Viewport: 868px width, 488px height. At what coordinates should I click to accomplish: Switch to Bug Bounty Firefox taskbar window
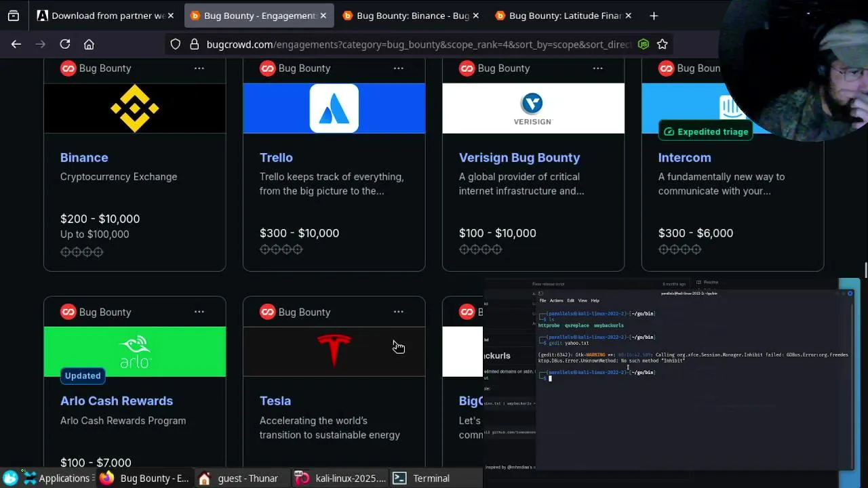pyautogui.click(x=145, y=479)
